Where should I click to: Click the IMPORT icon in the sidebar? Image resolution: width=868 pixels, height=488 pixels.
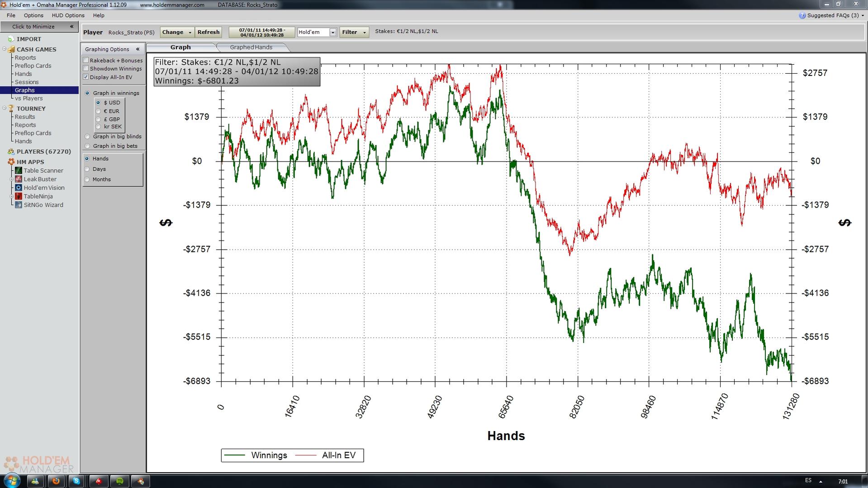(x=11, y=39)
